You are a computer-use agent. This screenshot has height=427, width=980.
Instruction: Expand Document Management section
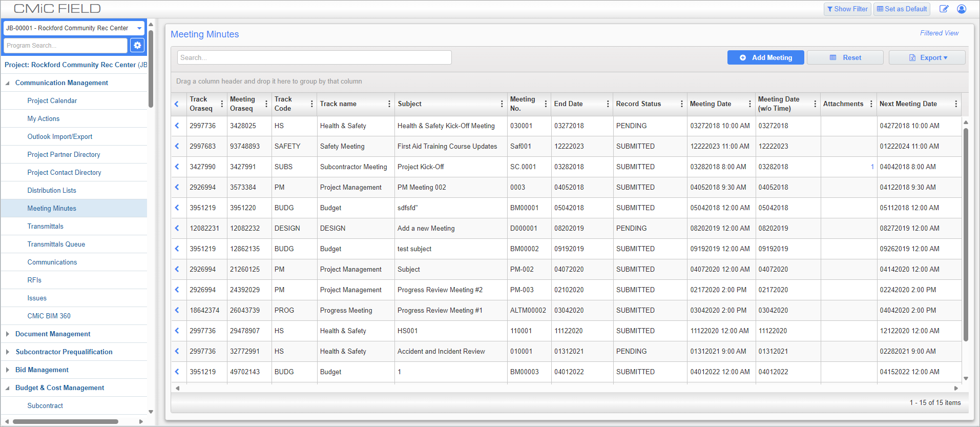coord(8,334)
